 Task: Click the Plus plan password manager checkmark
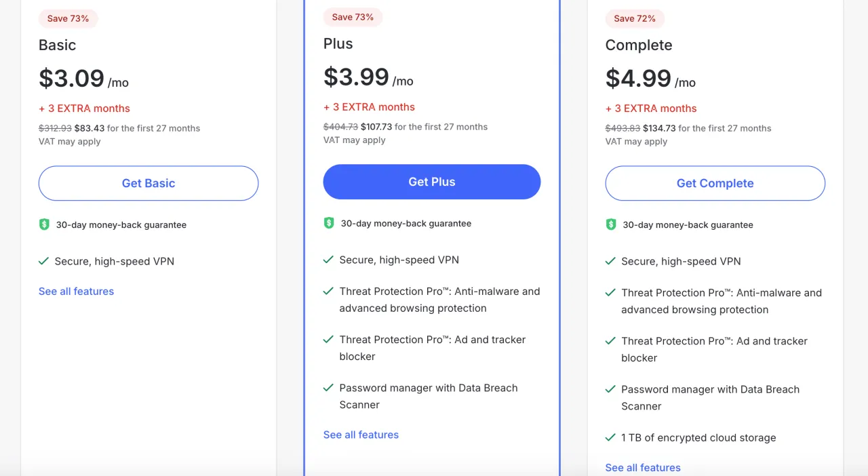pyautogui.click(x=328, y=387)
